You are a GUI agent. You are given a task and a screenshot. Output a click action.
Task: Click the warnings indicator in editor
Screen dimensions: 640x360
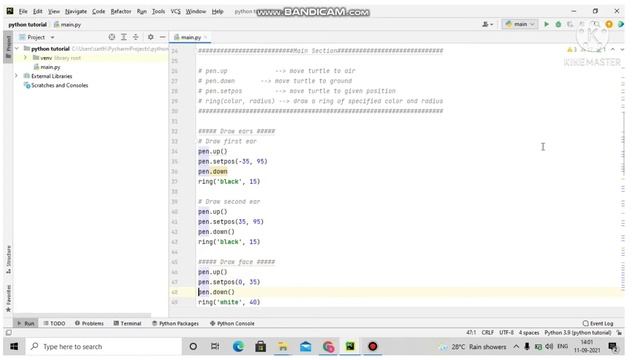click(x=572, y=49)
